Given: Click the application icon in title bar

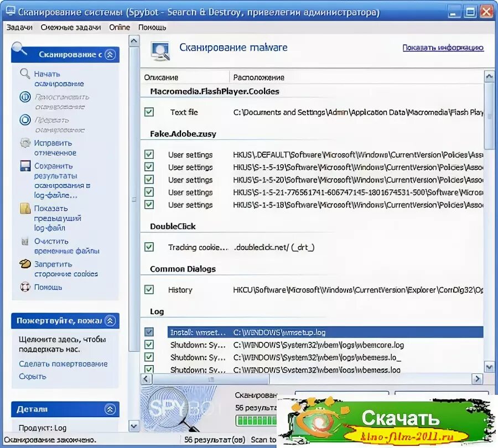Looking at the screenshot, I should pos(10,12).
